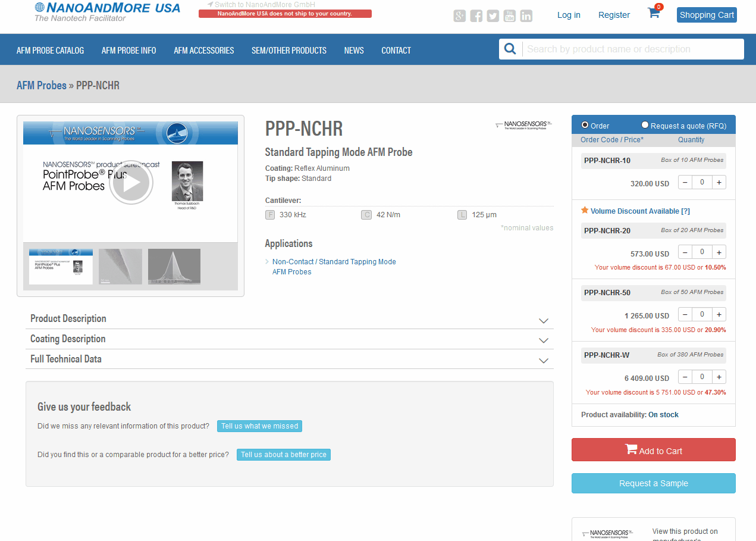This screenshot has width=756, height=541.
Task: Click the Add to Cart button
Action: tap(654, 450)
